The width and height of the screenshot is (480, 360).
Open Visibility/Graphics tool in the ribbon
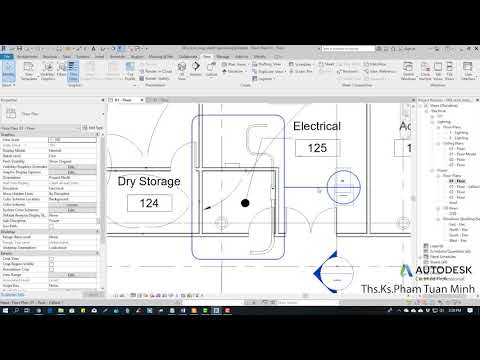[48, 71]
